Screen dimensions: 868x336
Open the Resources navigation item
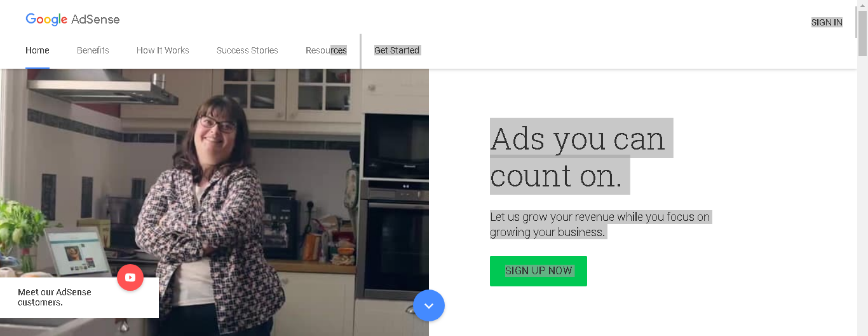pyautogui.click(x=326, y=50)
